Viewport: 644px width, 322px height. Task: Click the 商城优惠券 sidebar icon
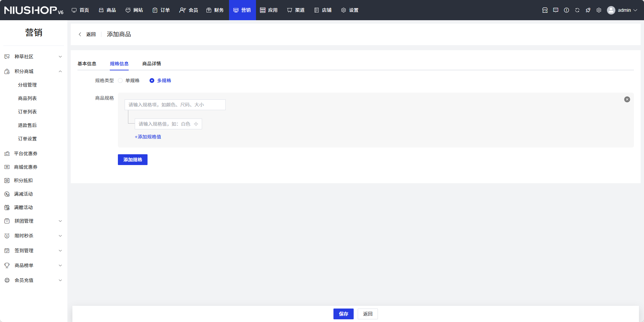7,167
